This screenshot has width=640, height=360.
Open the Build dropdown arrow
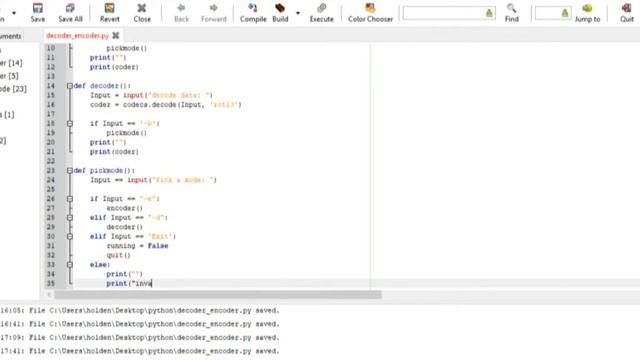point(298,13)
